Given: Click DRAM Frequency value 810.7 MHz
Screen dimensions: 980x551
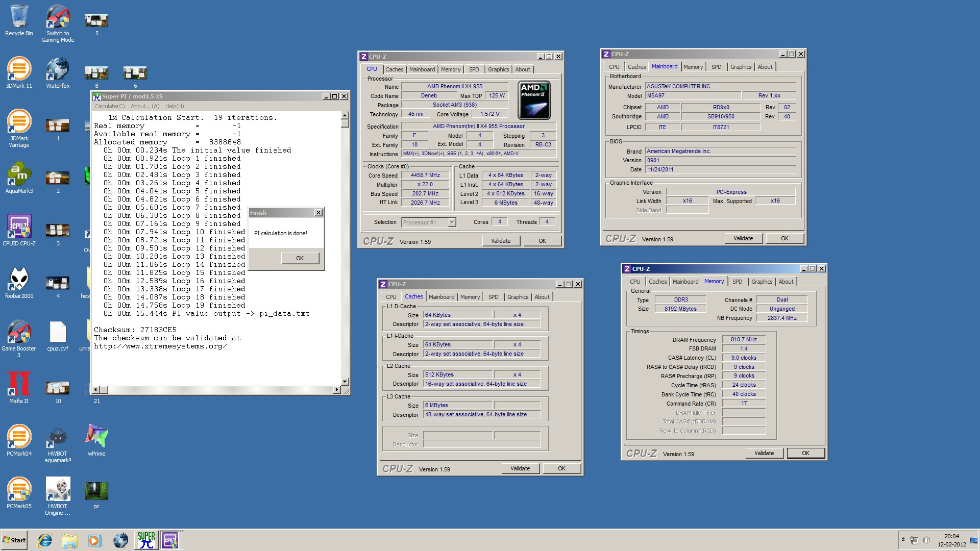Looking at the screenshot, I should 744,339.
